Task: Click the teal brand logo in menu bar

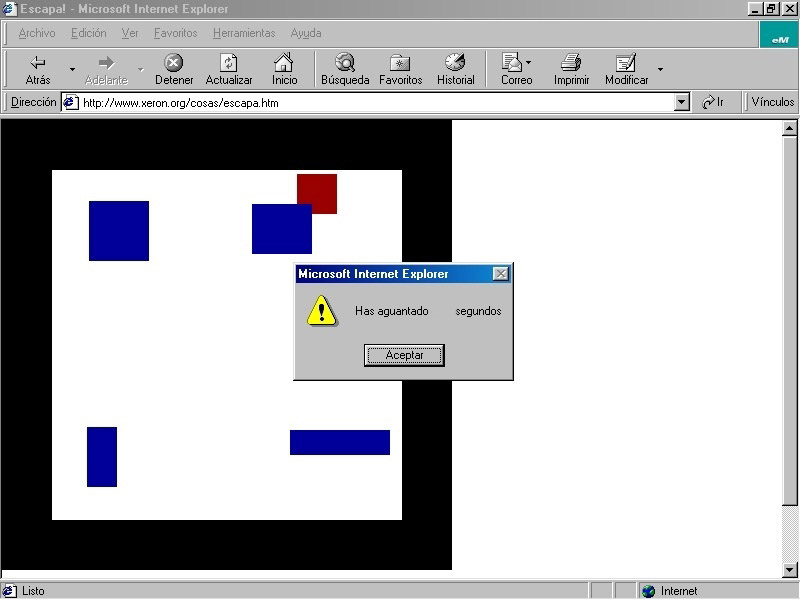Action: coord(779,35)
